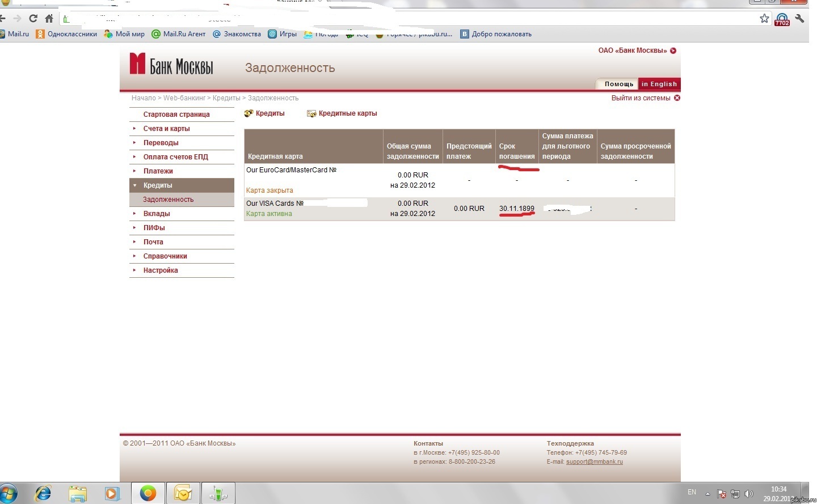Click the Bank of Moscow logo
817x504 pixels.
click(x=171, y=65)
